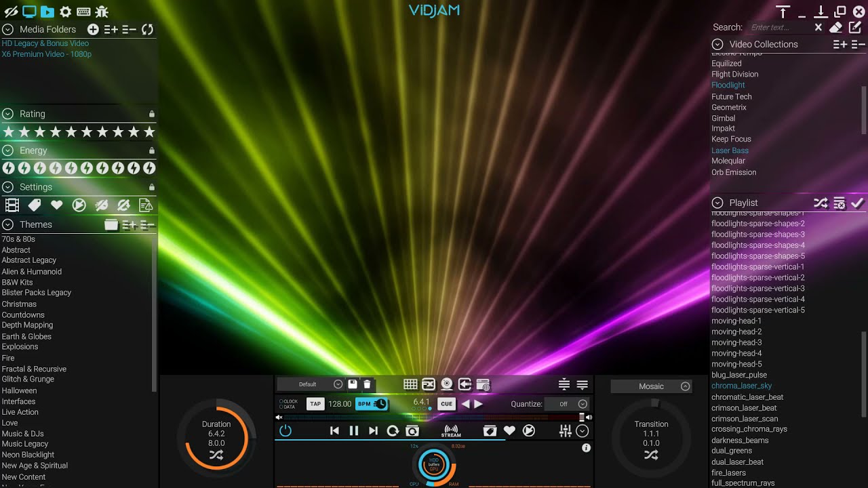The image size is (868, 488).
Task: Click the search text field
Action: point(779,27)
